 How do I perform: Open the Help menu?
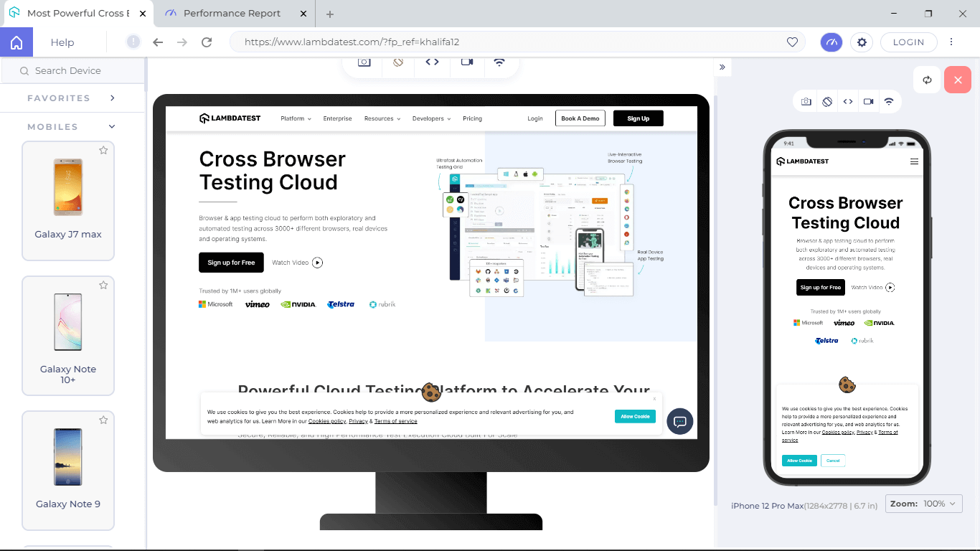coord(62,42)
